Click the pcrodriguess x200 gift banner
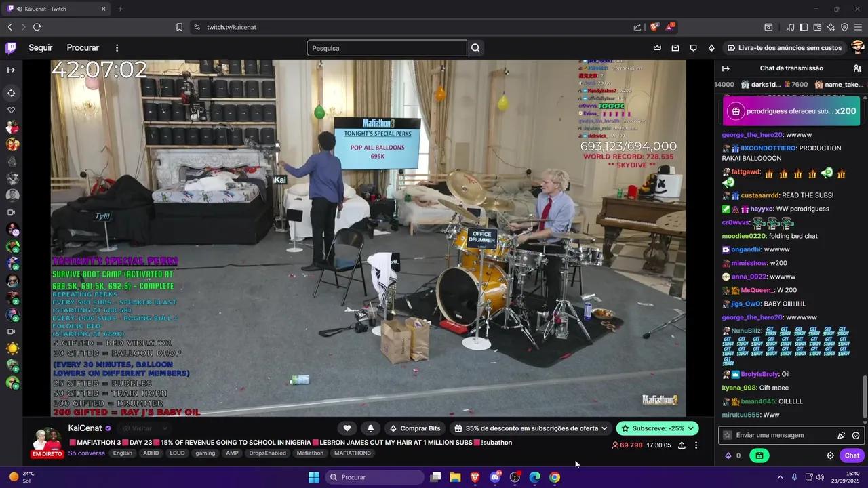Screen dimensions: 868x488 (x=791, y=111)
